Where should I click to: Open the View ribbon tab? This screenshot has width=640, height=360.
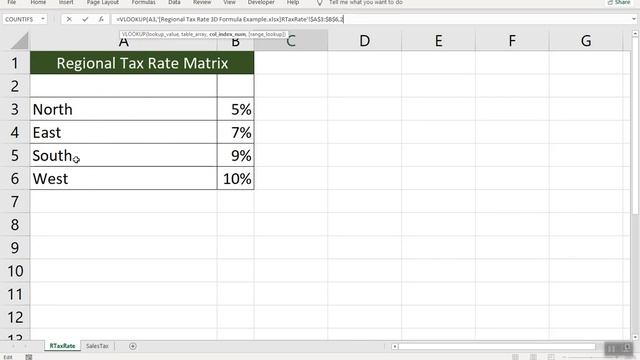click(x=229, y=2)
